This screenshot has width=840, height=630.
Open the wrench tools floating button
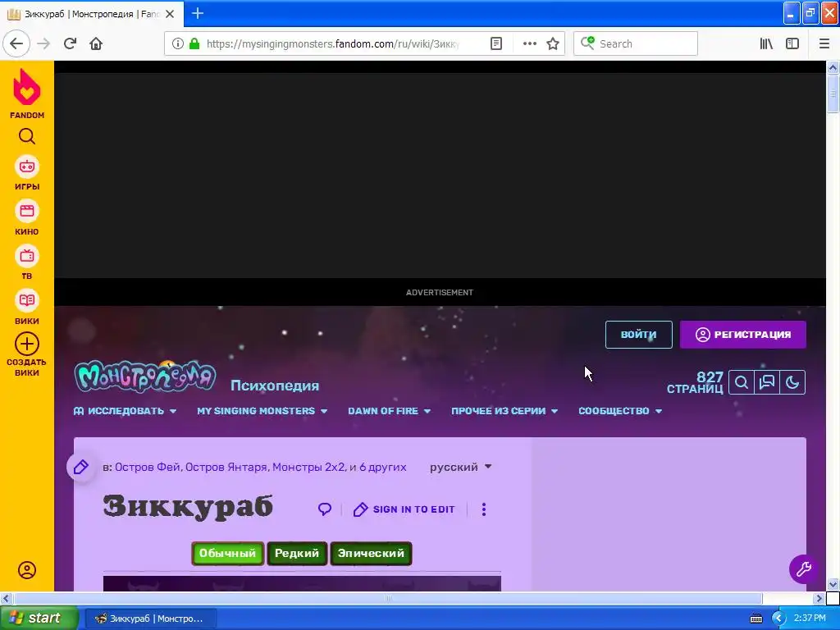804,569
